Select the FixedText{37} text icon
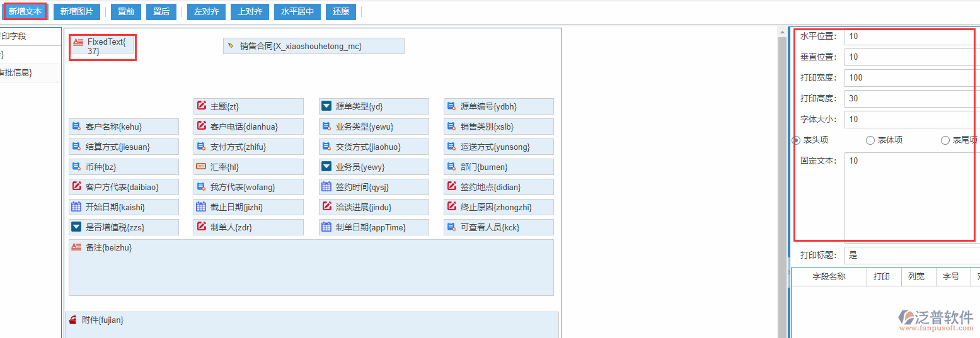Viewport: 980px width, 338px height. click(78, 42)
